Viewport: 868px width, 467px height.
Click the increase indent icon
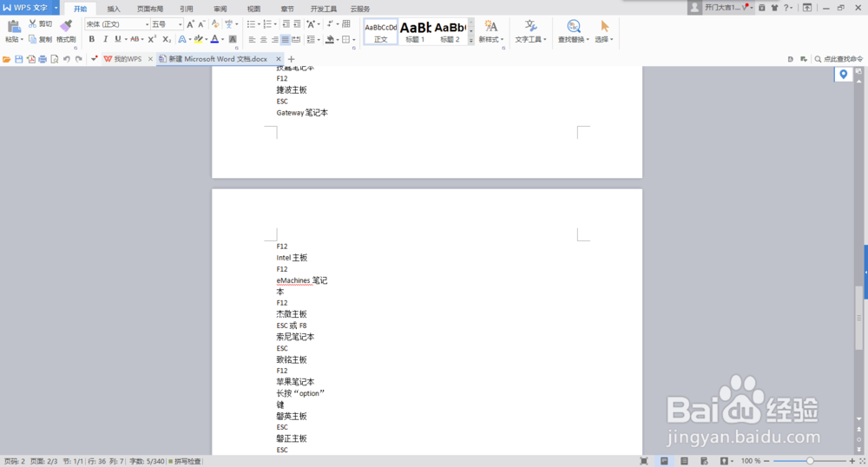pyautogui.click(x=297, y=23)
